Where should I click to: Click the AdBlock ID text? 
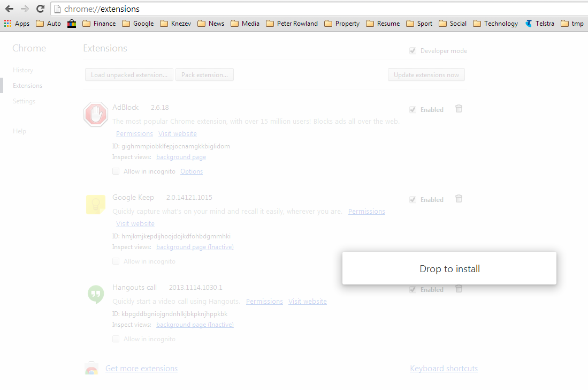click(171, 146)
